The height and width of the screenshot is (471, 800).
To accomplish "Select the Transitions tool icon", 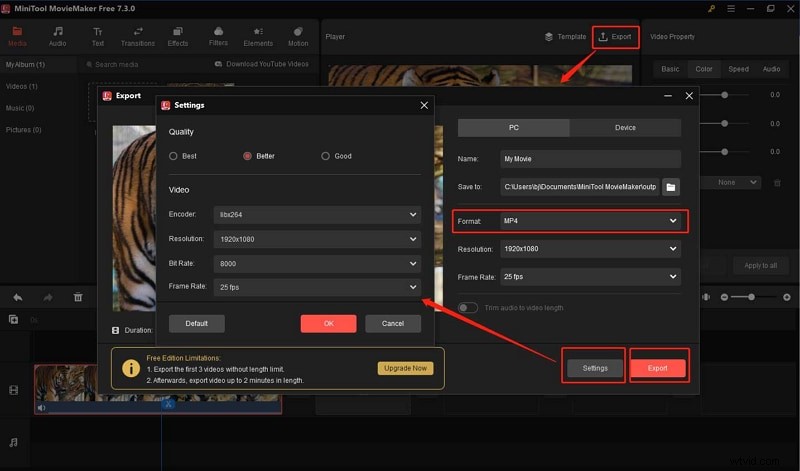I will click(138, 32).
